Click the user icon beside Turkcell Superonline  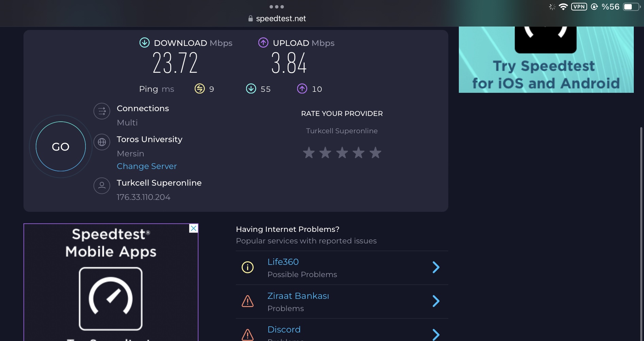pos(102,186)
